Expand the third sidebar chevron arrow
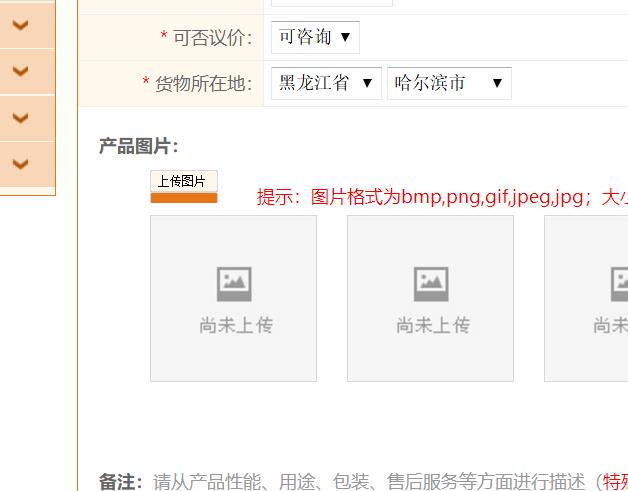Image resolution: width=628 pixels, height=491 pixels. (20, 117)
